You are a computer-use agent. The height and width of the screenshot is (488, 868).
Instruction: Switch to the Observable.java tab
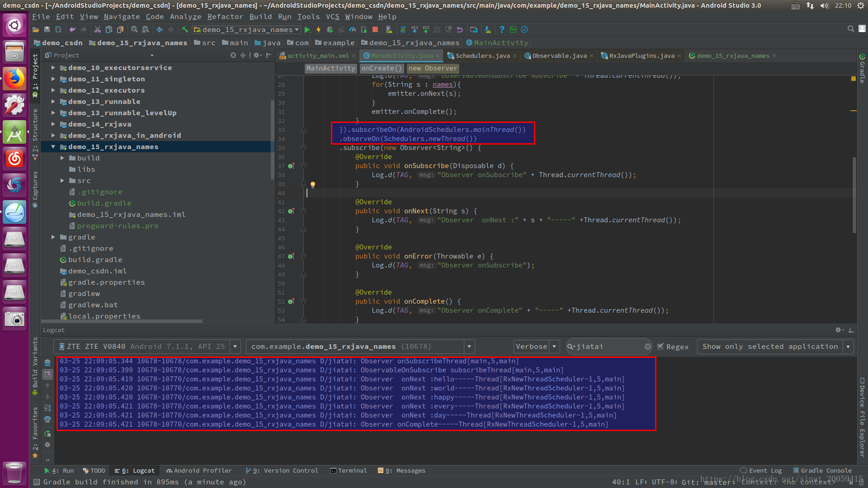[559, 56]
